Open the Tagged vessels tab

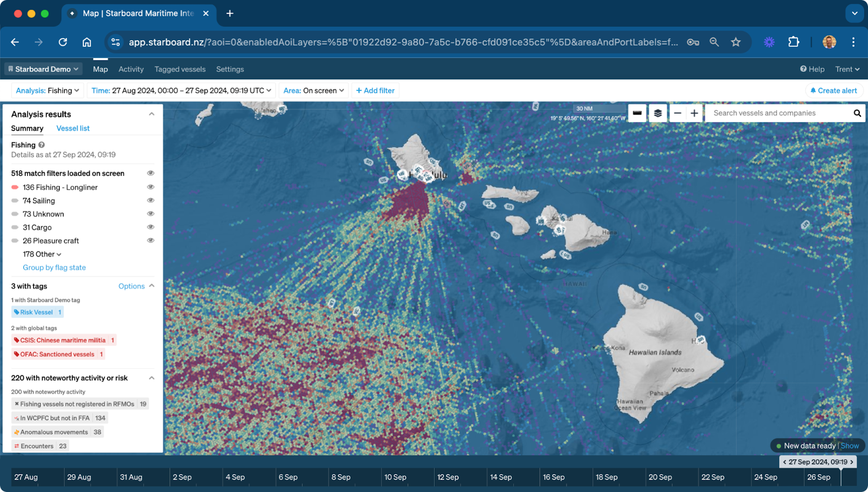[x=180, y=69]
